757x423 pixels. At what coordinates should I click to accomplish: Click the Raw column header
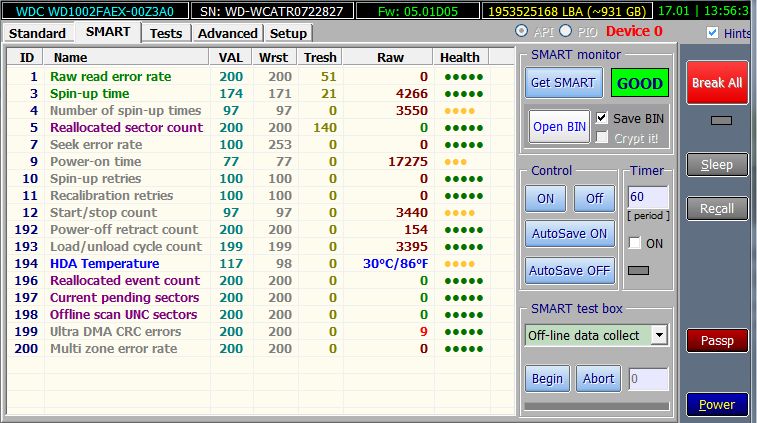tap(388, 57)
